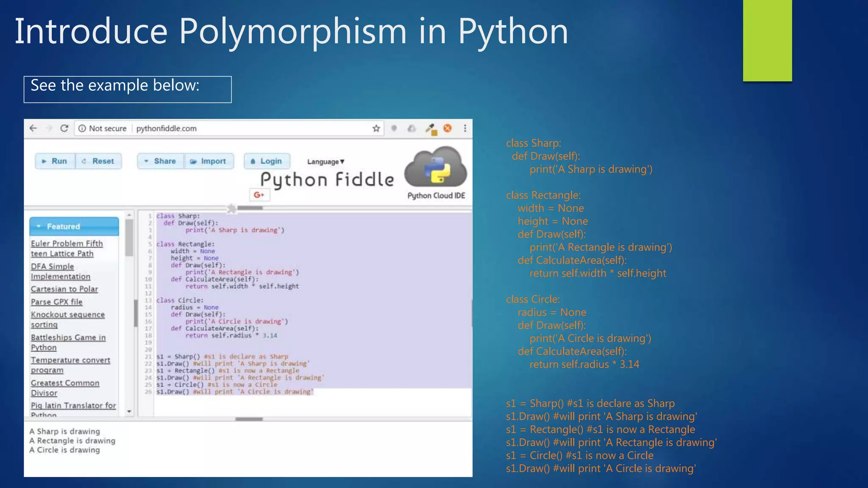Viewport: 868px width, 488px height.
Task: Run the Python code
Action: pyautogui.click(x=55, y=161)
